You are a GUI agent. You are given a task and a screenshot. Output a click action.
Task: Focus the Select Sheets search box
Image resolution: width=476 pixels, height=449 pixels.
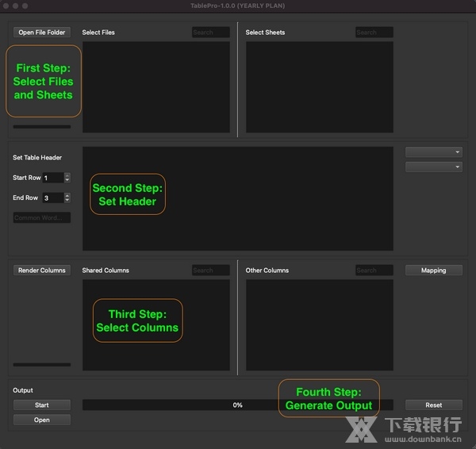coord(374,33)
